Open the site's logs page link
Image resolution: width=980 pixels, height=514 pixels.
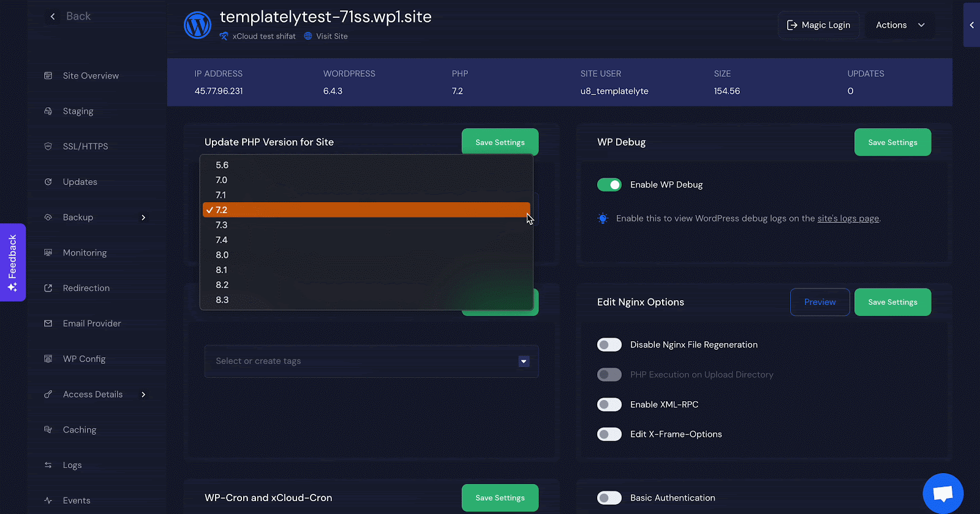coord(848,218)
